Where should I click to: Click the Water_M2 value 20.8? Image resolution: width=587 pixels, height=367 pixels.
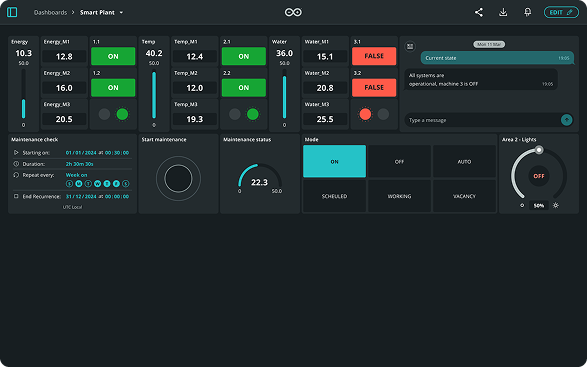click(325, 88)
